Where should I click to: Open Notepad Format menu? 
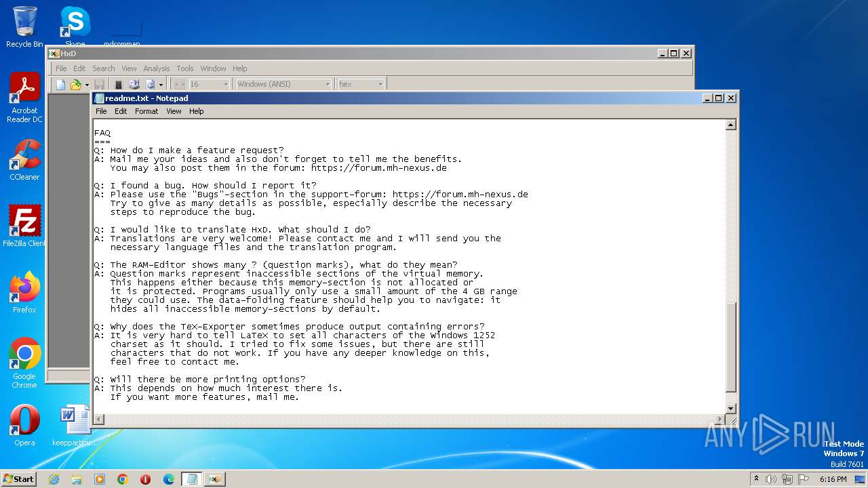pyautogui.click(x=146, y=111)
